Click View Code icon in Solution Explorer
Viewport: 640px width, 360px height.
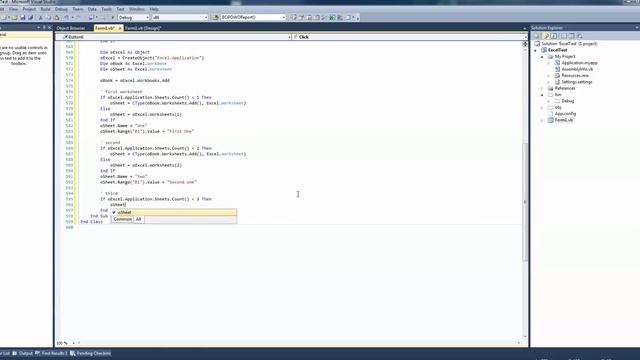(564, 36)
